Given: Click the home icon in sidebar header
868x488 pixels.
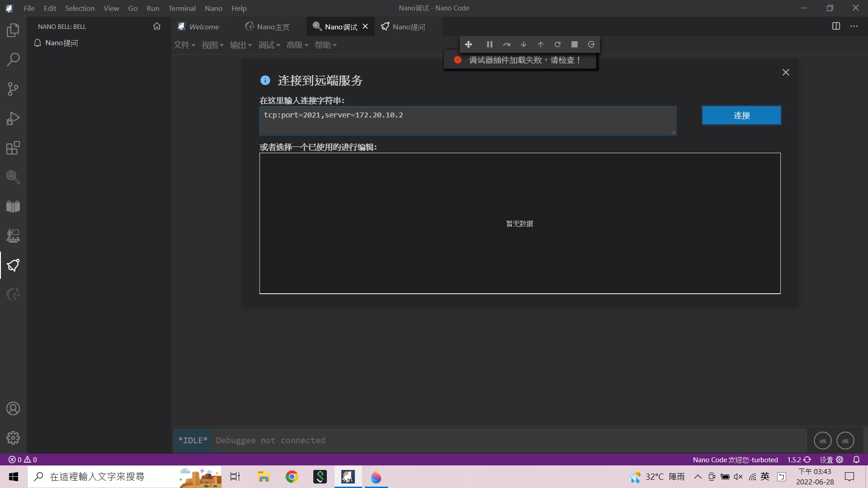Looking at the screenshot, I should [157, 26].
